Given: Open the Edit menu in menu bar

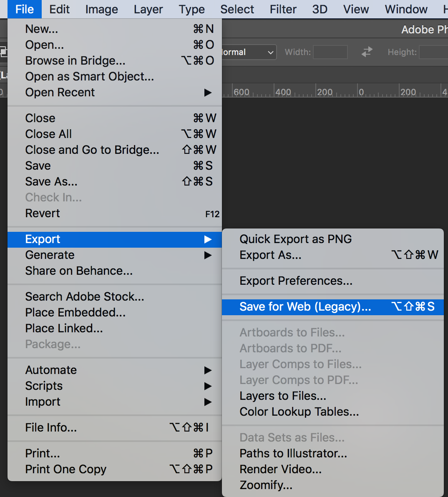Looking at the screenshot, I should 59,9.
